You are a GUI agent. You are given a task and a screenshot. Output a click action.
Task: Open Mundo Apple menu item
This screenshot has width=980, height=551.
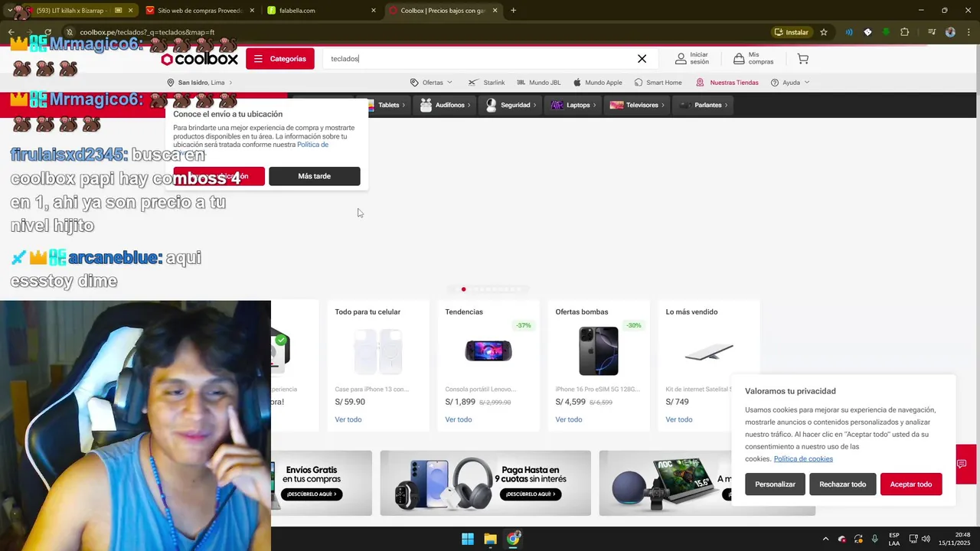pyautogui.click(x=597, y=83)
